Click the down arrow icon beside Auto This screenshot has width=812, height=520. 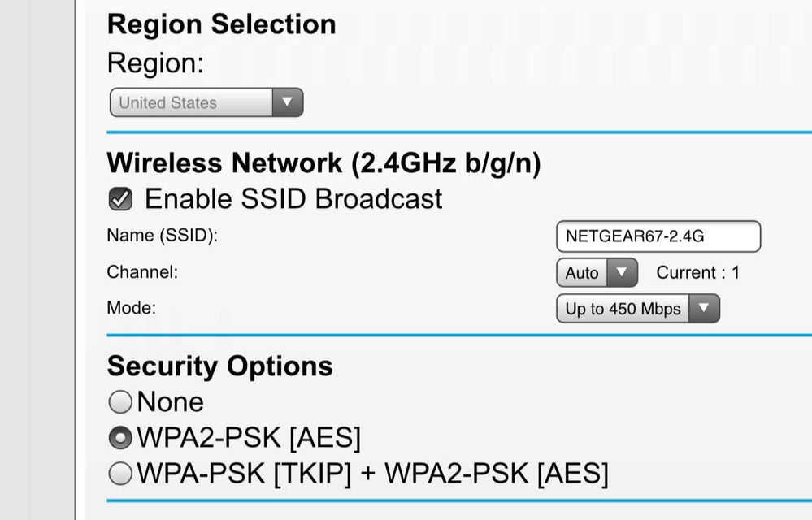click(622, 273)
